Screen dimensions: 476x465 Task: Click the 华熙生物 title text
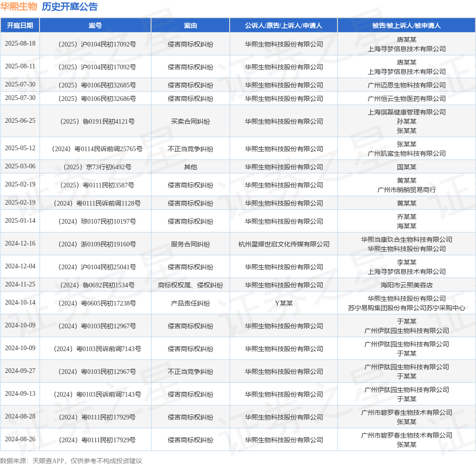pos(19,7)
